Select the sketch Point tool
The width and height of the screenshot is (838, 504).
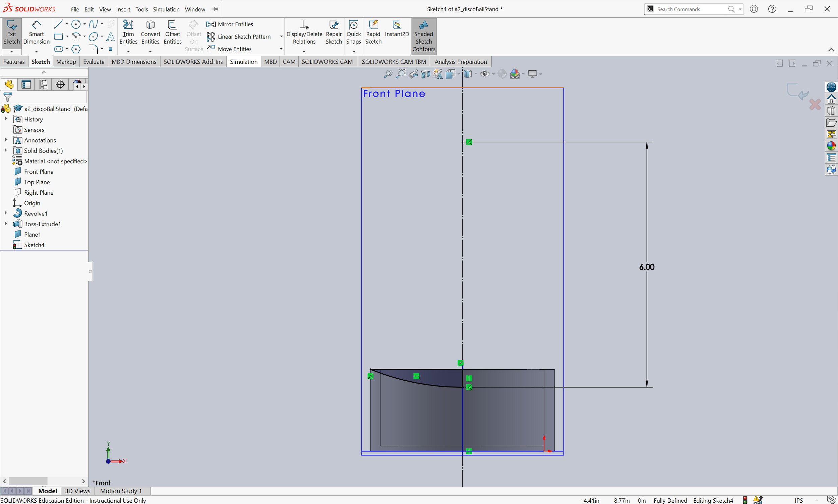110,49
